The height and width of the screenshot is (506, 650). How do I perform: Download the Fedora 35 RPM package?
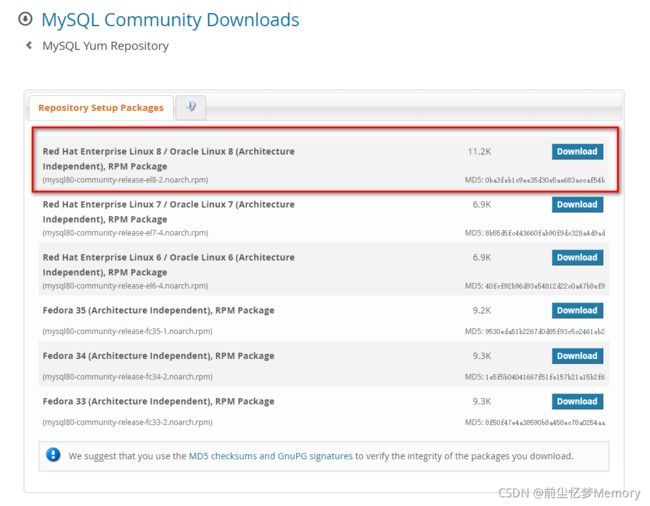click(x=577, y=311)
